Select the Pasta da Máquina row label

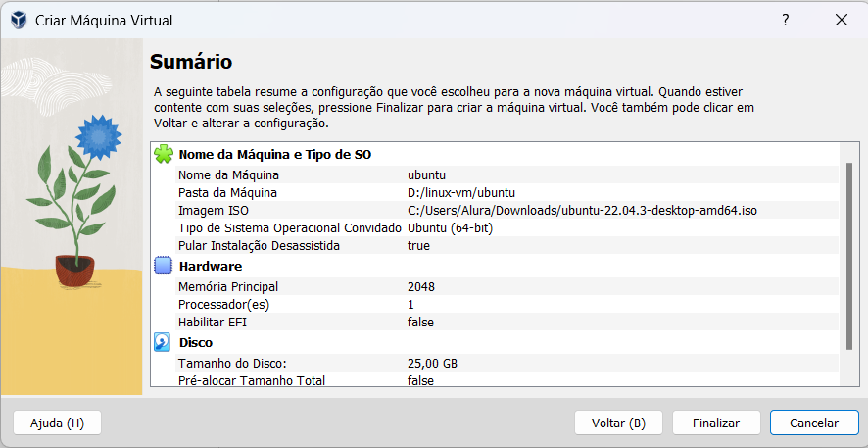(227, 193)
